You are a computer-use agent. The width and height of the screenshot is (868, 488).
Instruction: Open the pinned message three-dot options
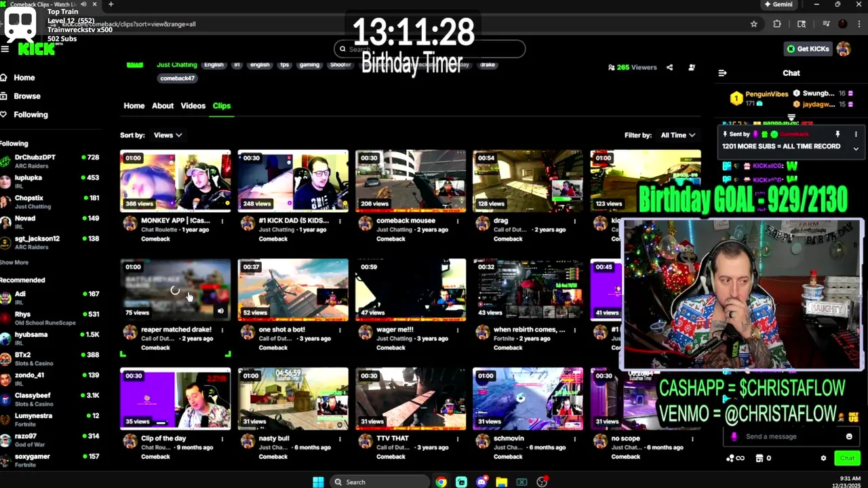coord(856,134)
